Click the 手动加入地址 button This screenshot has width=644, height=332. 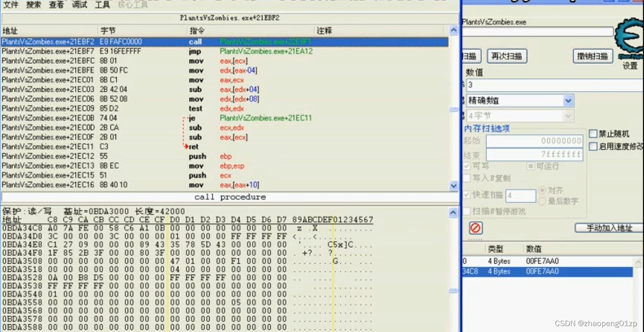click(x=609, y=228)
